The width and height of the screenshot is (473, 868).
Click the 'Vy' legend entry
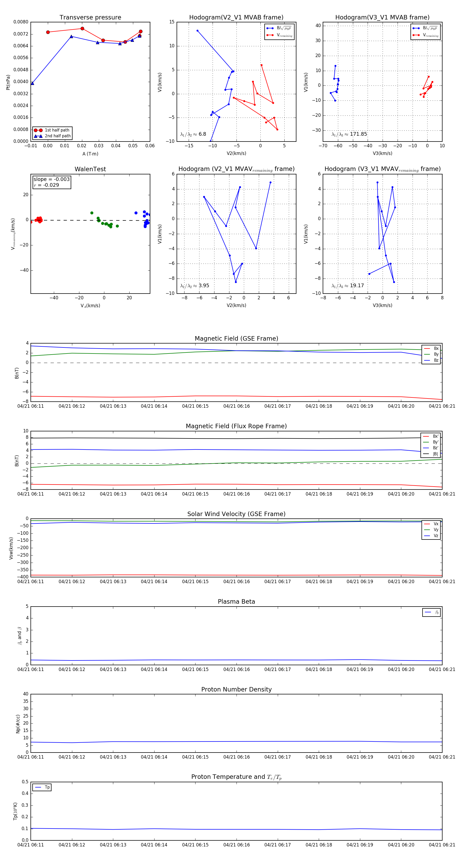point(431,530)
